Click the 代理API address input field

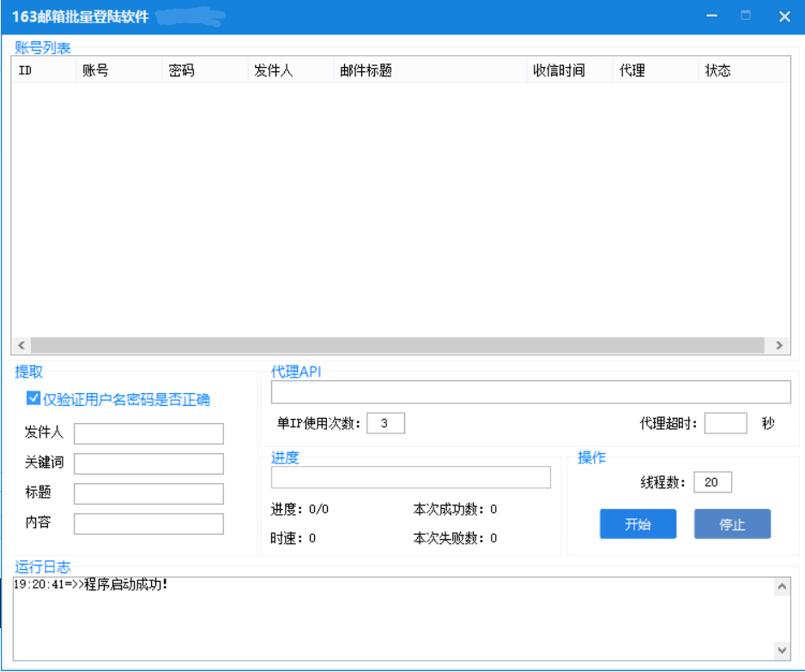tap(530, 392)
